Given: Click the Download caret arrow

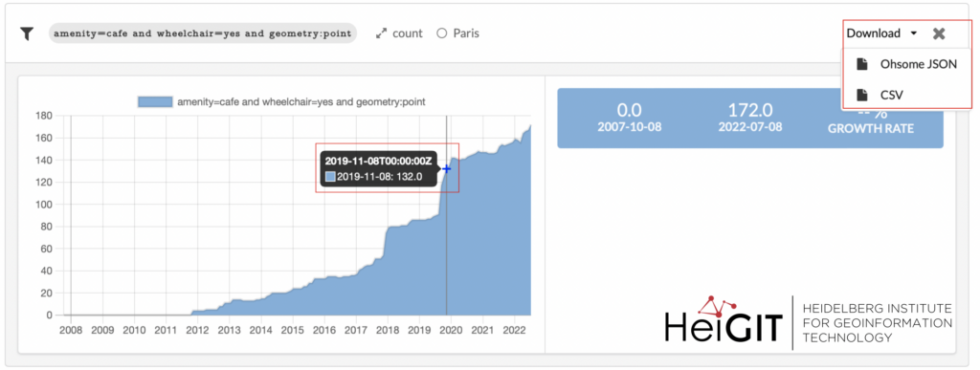Looking at the screenshot, I should (x=914, y=33).
